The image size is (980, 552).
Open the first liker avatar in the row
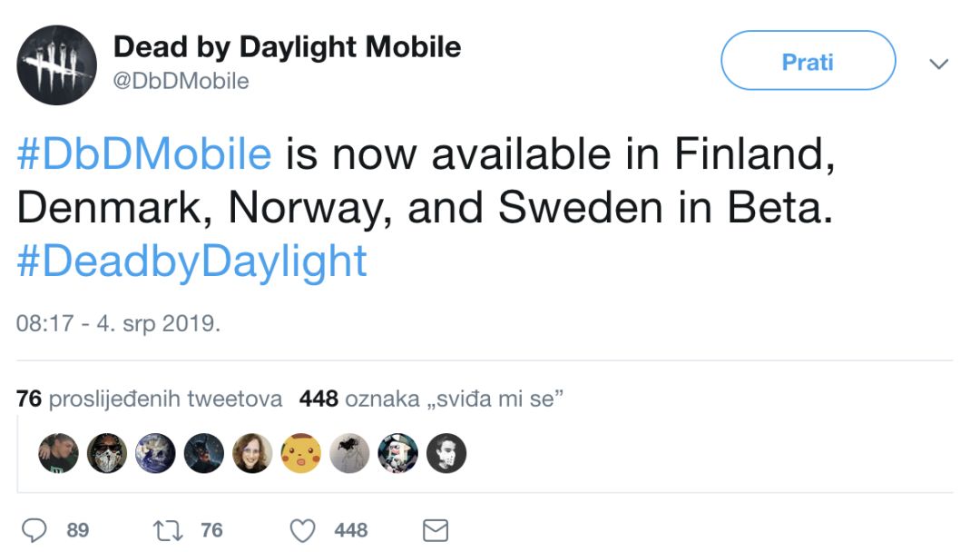[58, 452]
